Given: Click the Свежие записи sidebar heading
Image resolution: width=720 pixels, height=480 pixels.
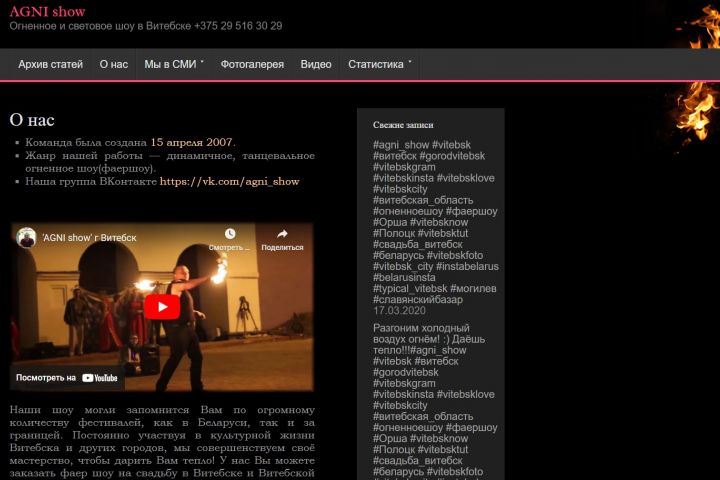Looking at the screenshot, I should [403, 125].
